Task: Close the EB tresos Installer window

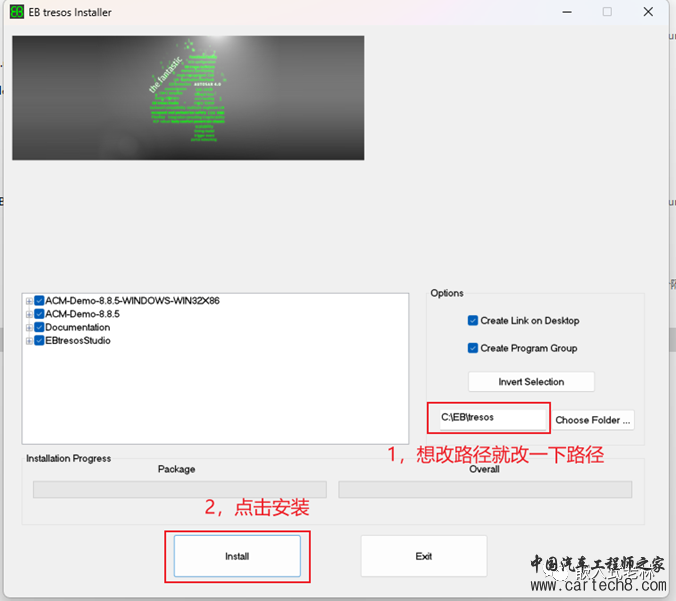Action: coord(648,12)
